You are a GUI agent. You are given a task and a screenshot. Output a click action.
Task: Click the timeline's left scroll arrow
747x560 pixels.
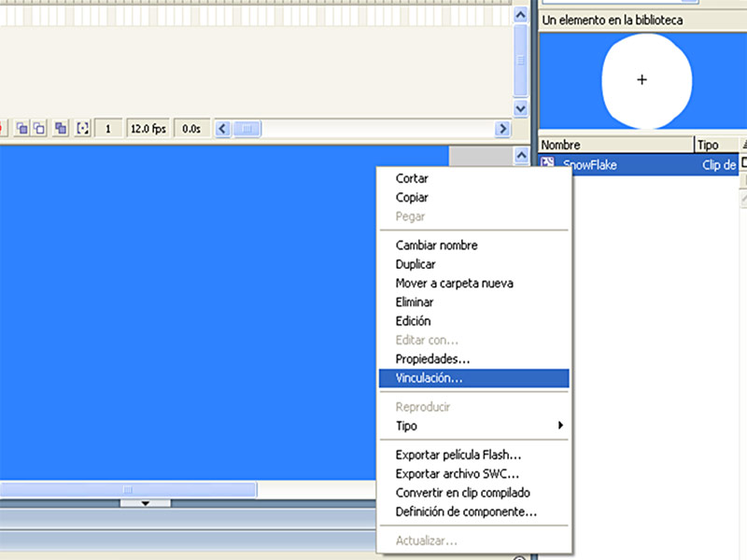coord(222,129)
